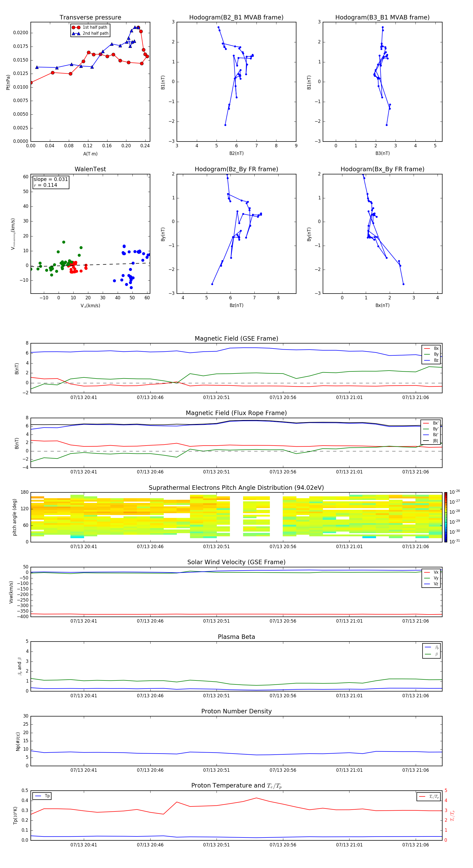This screenshot has height=868, width=473.
Task: Click the dashed regression line in WalenTest plot
Action: click(x=90, y=265)
